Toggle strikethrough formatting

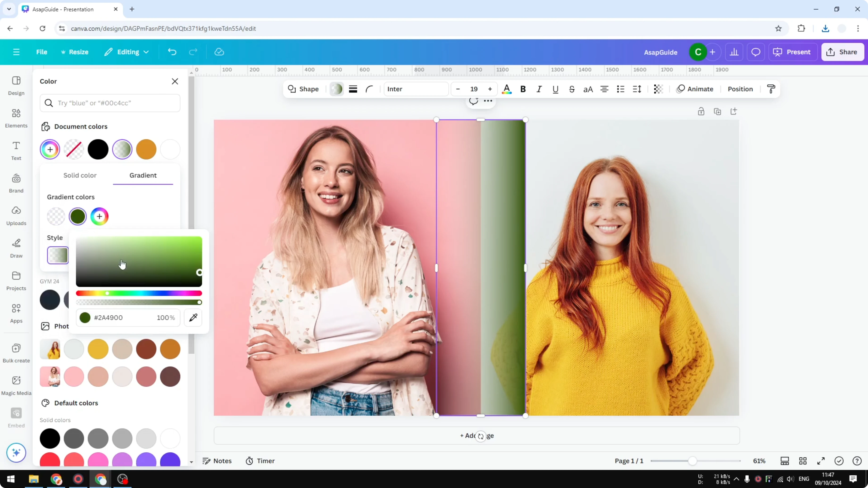coord(572,89)
